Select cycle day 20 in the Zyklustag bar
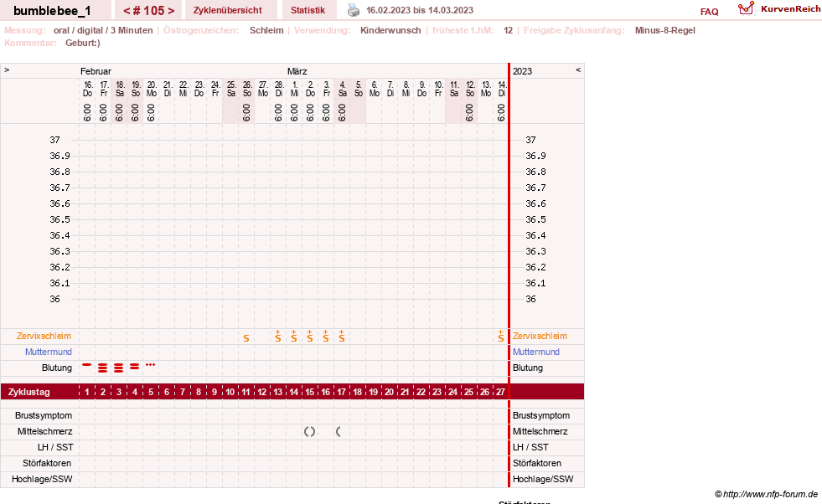Screen dimensions: 822x504 coord(389,392)
